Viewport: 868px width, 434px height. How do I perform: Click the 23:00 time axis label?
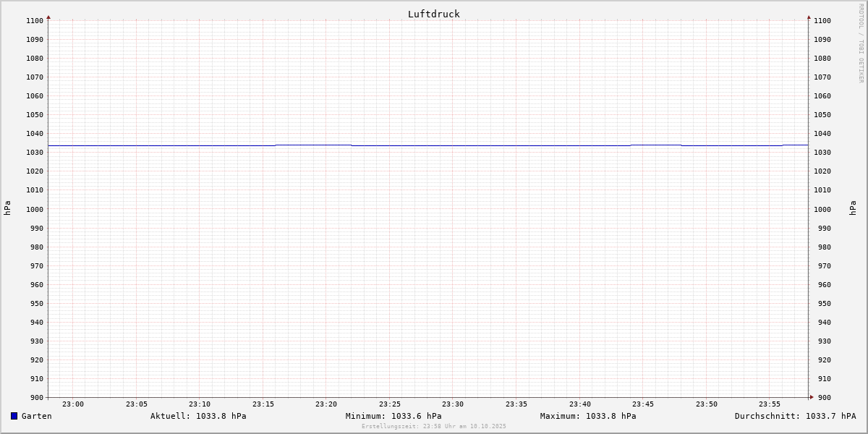click(73, 404)
